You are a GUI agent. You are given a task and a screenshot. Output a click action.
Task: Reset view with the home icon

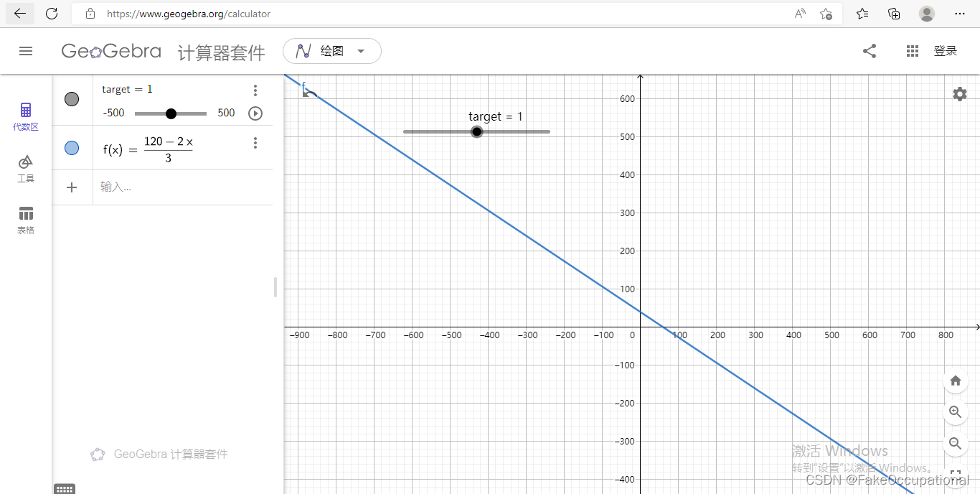coord(956,381)
